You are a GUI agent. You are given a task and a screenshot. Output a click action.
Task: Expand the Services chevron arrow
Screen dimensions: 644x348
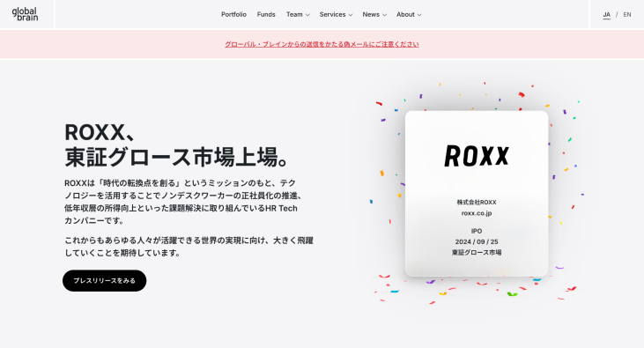(x=351, y=15)
